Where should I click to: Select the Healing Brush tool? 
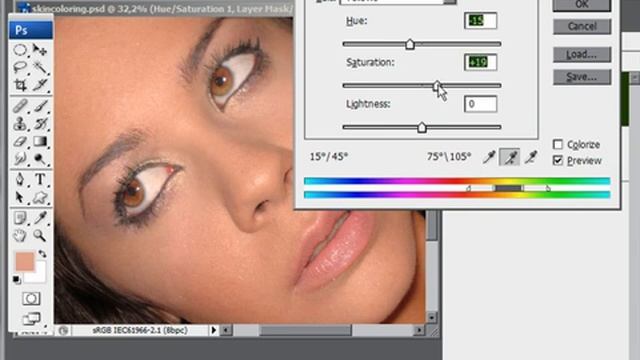point(20,106)
